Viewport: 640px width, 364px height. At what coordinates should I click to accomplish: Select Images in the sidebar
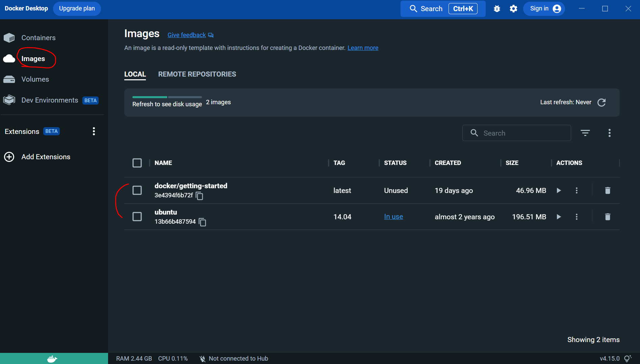click(x=33, y=59)
